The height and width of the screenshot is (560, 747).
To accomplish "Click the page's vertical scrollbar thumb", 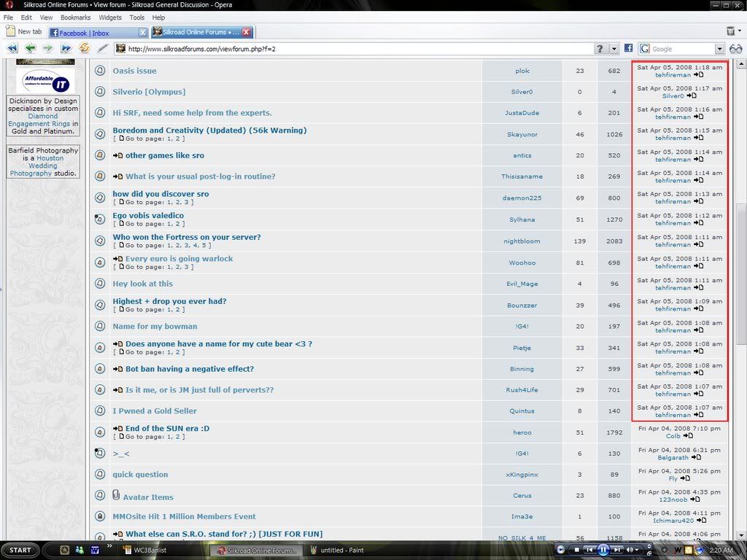I will (x=741, y=273).
